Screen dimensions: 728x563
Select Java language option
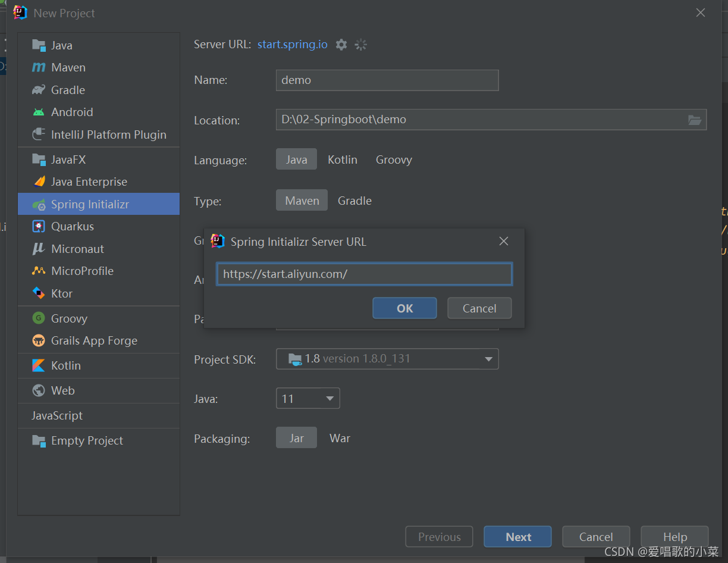(x=296, y=159)
